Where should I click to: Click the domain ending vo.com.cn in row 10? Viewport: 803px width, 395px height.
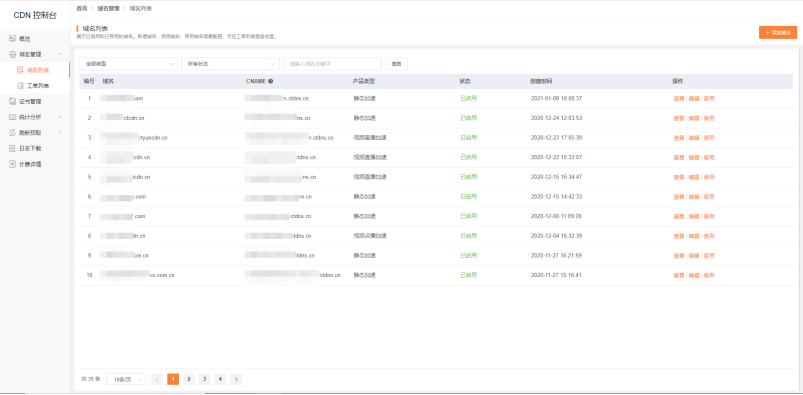coord(138,276)
